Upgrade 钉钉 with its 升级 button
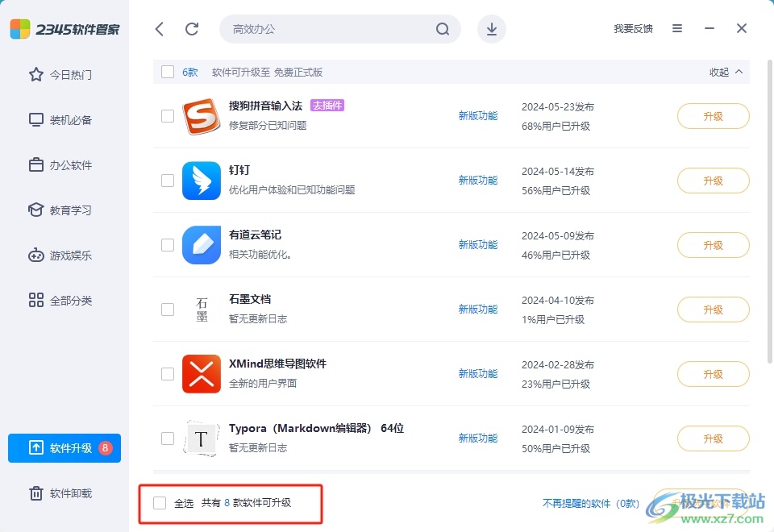Screen dimensions: 774x532 pos(713,181)
